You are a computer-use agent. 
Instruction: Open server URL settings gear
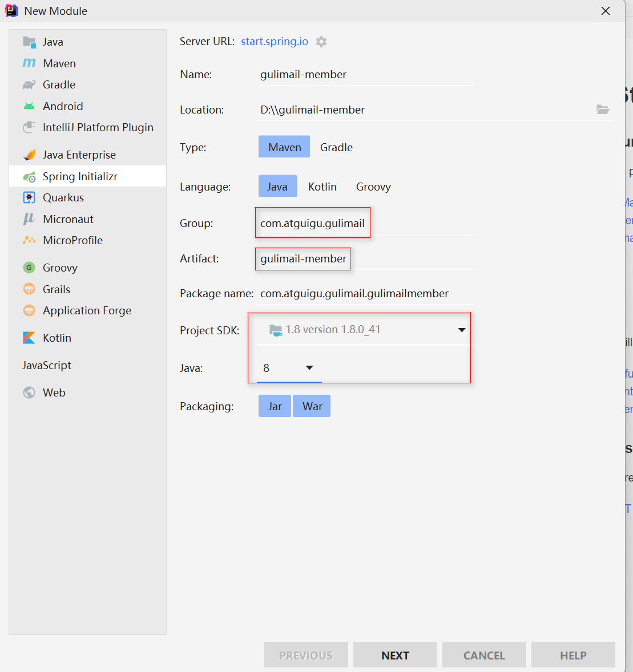point(321,42)
